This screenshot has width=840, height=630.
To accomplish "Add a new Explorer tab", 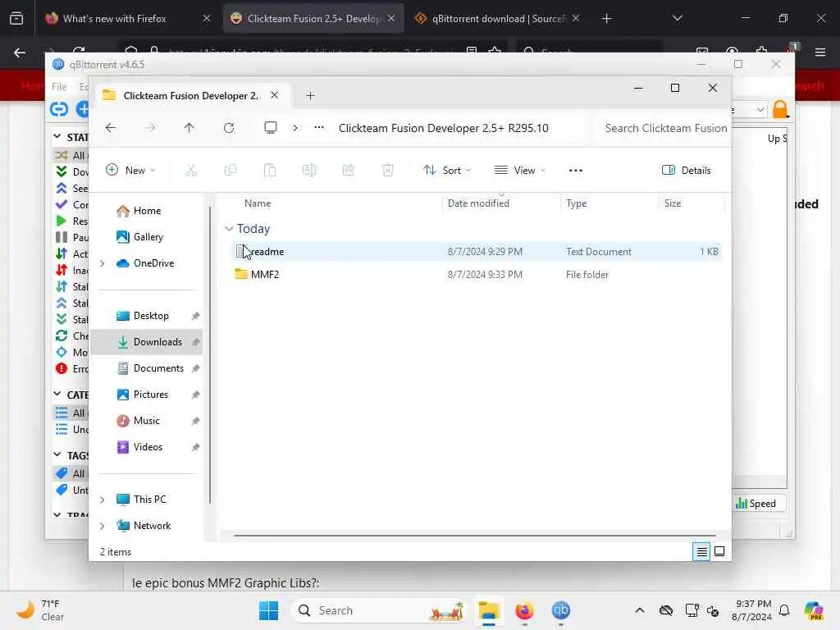I will (x=310, y=96).
